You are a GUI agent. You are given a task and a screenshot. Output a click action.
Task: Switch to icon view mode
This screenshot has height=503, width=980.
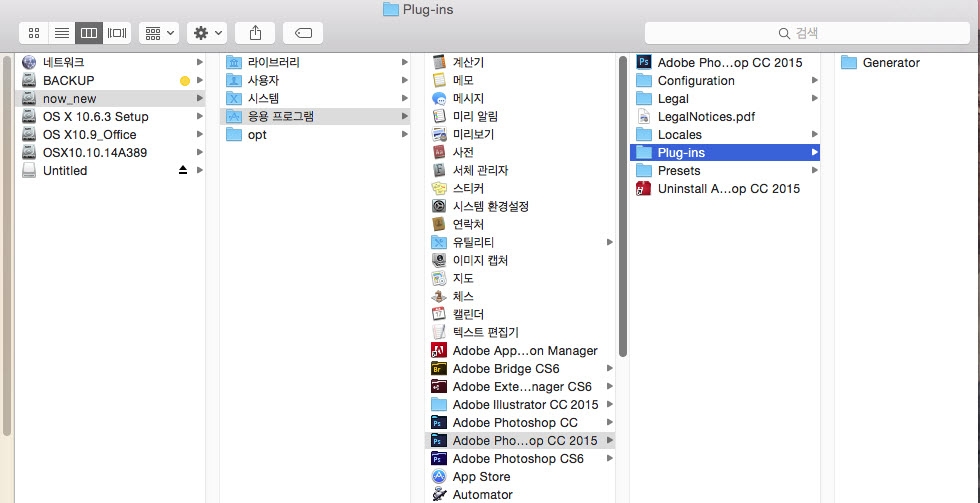pos(34,33)
